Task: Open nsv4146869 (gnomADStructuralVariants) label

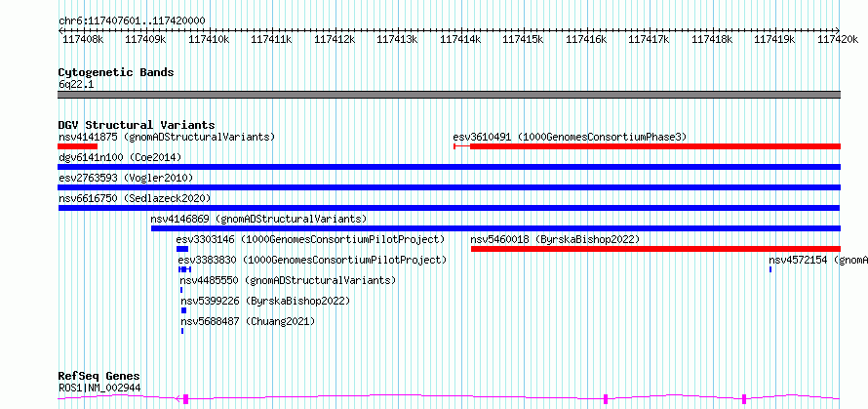Action: (x=258, y=219)
